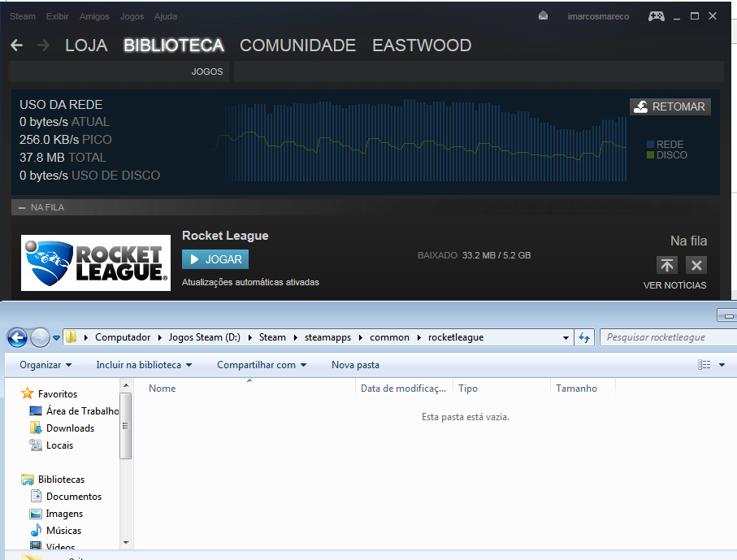Go to the LOJA tab
Viewport: 737px width, 560px height.
(x=86, y=46)
